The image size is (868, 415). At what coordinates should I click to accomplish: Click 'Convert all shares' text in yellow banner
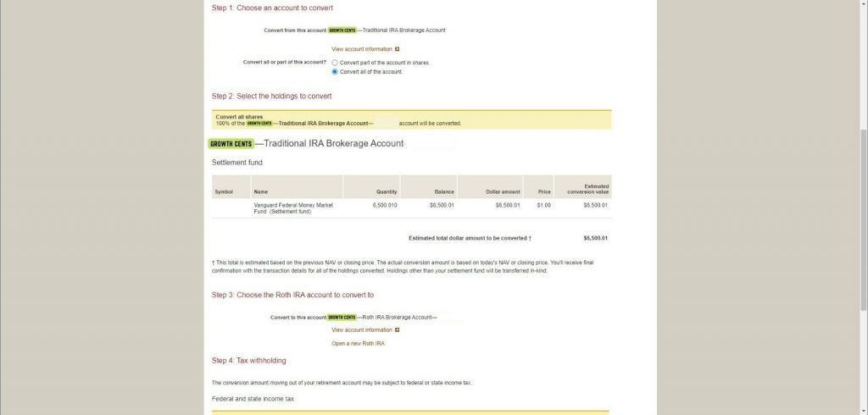(239, 118)
